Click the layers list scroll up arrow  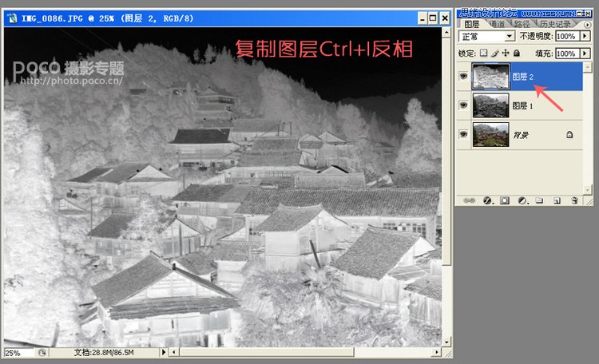[x=588, y=68]
